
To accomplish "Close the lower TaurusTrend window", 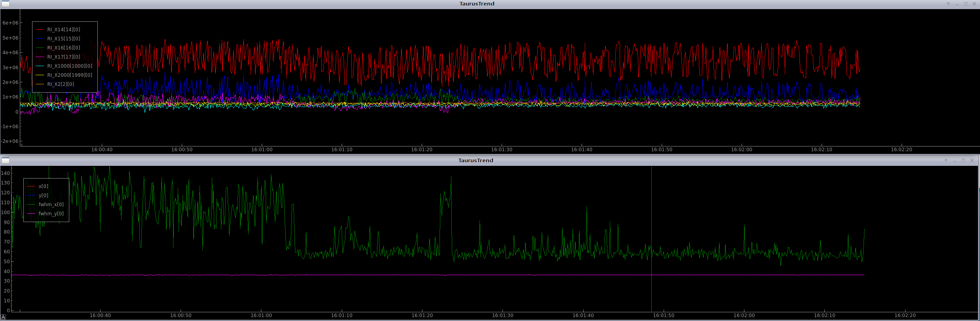I will 972,160.
